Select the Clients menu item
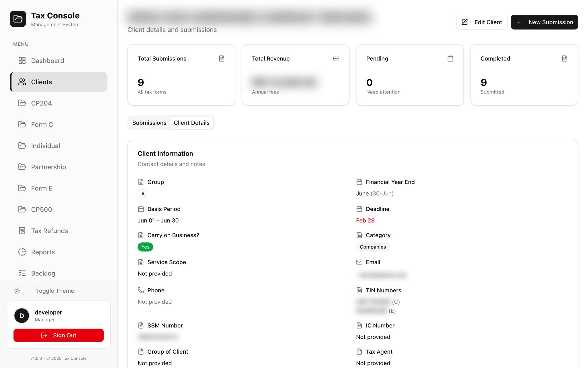This screenshot has height=368, width=588. [x=59, y=82]
